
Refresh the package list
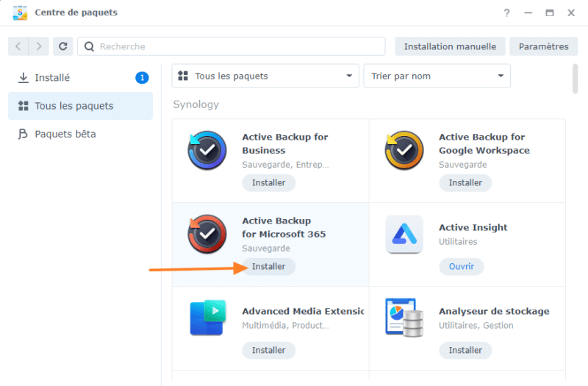click(x=63, y=46)
